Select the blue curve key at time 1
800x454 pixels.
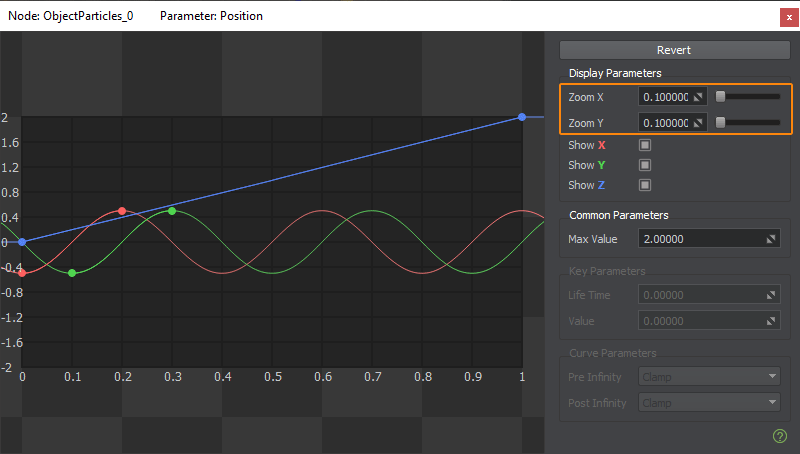pos(522,117)
